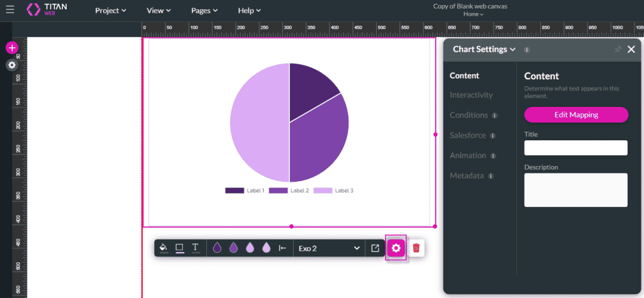Screen dimensions: 644x298
Task: Open the Pages menu
Action: pyautogui.click(x=204, y=11)
